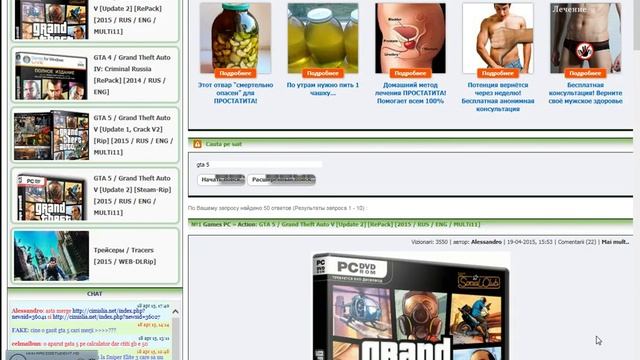Click the orange lock icon beside Cauta pe sait

point(197,144)
